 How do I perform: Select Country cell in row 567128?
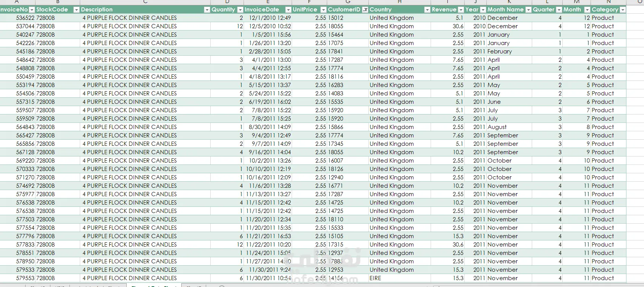pos(400,152)
